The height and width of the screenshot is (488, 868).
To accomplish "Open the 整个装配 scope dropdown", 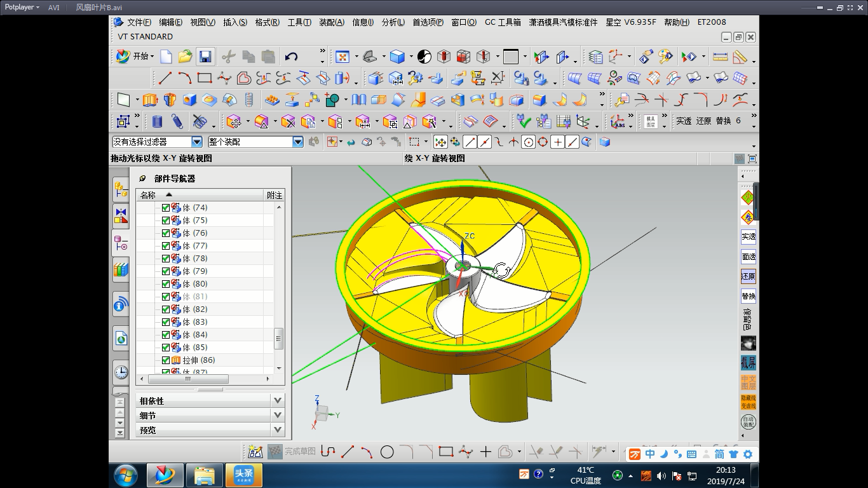I will [x=297, y=142].
